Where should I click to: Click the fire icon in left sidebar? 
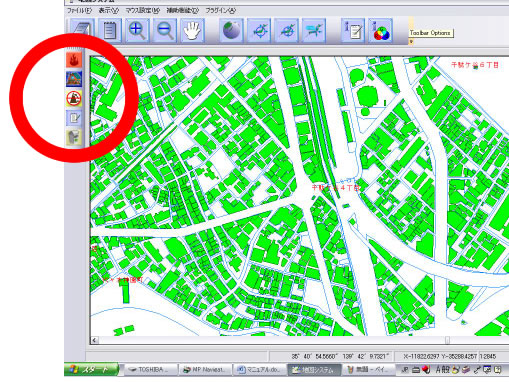[x=74, y=60]
